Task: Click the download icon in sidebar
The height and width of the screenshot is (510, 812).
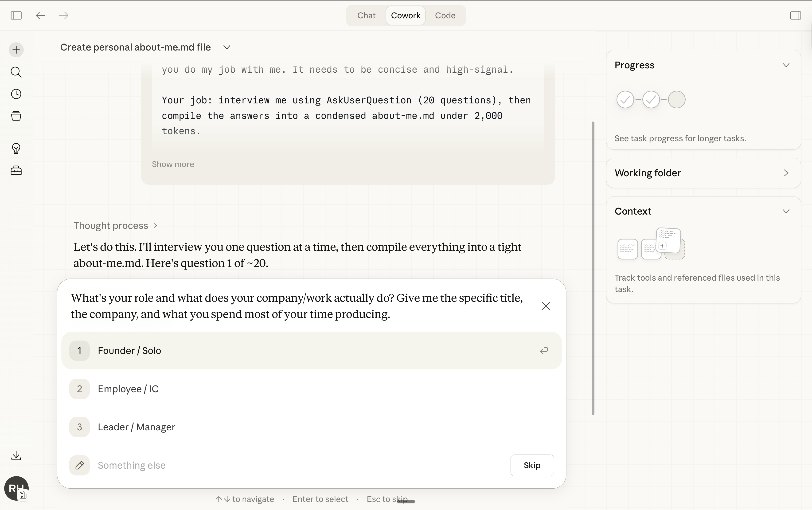Action: 16,456
